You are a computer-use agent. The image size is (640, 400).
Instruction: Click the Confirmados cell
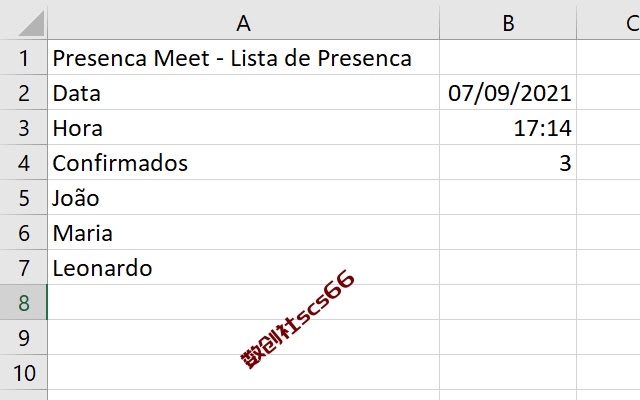243,162
